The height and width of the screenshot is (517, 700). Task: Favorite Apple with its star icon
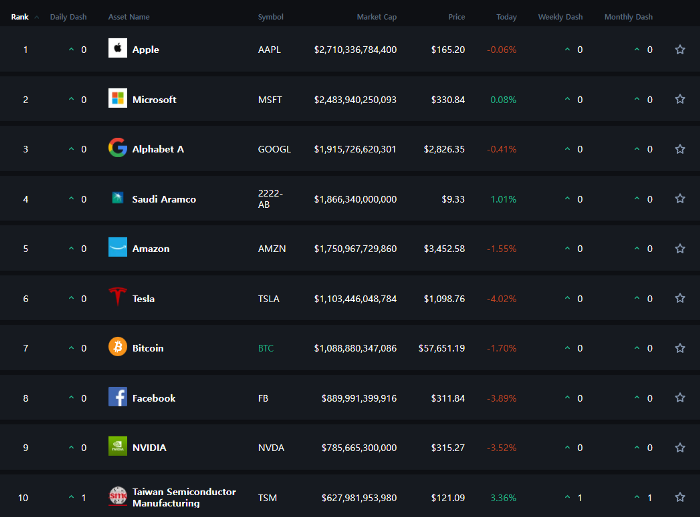click(680, 50)
